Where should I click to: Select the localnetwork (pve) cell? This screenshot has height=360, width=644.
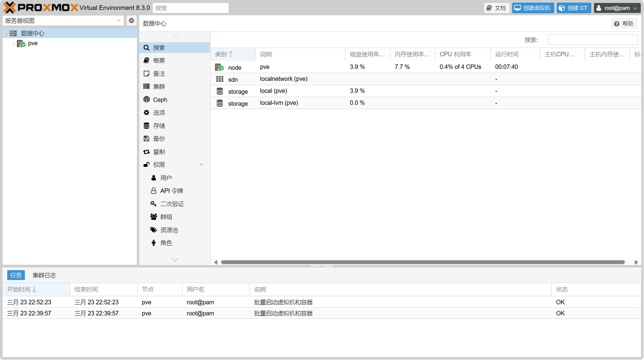point(300,79)
